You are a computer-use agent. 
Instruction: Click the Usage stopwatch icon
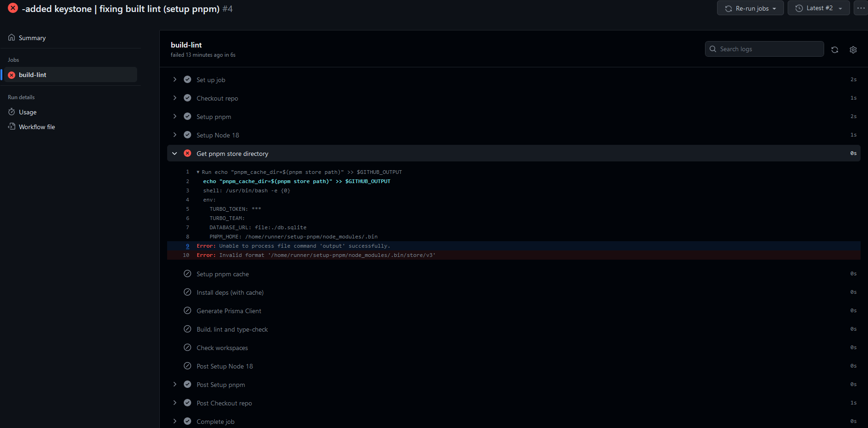click(x=12, y=112)
